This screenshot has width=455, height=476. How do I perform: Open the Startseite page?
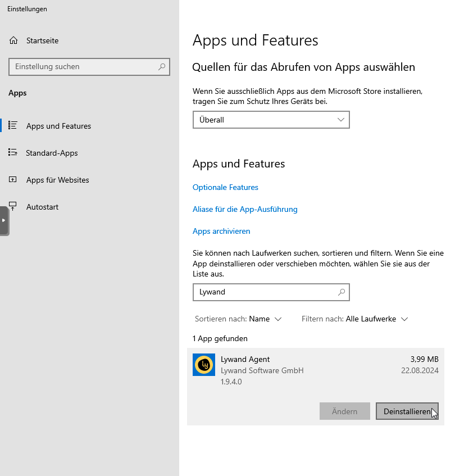point(43,40)
